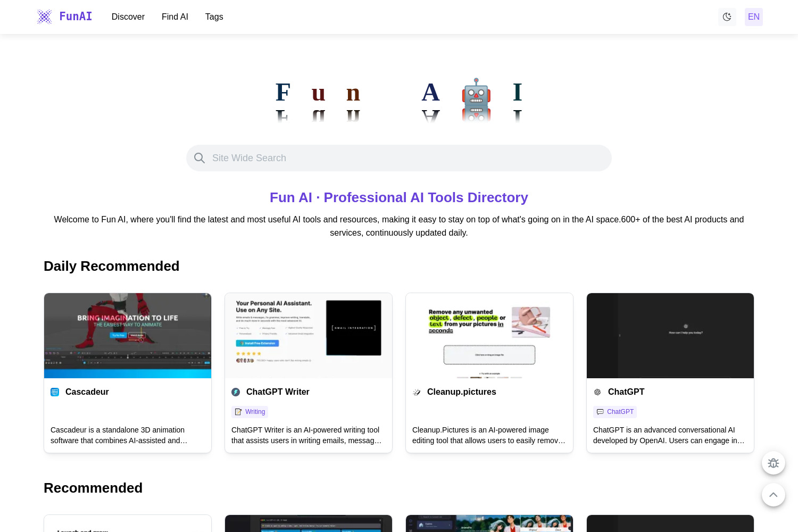Click the Cascadeur description text
Viewport: 798px width, 532px height.
(119, 435)
